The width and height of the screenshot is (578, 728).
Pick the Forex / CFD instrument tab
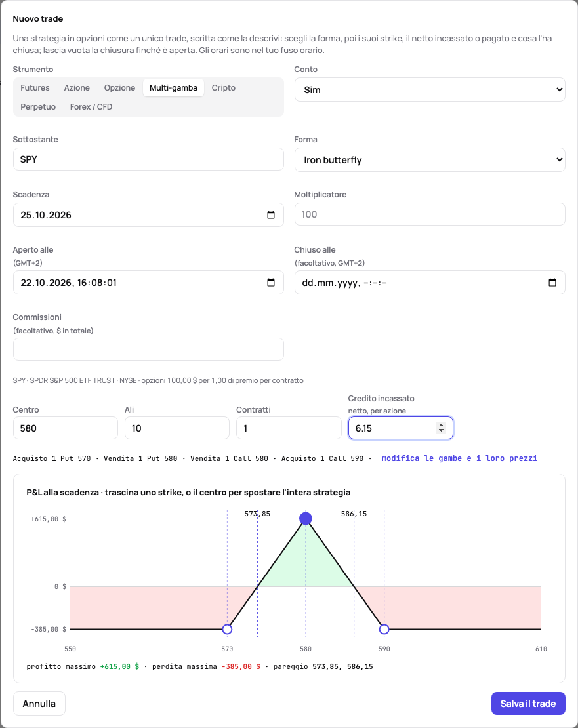[x=91, y=107]
